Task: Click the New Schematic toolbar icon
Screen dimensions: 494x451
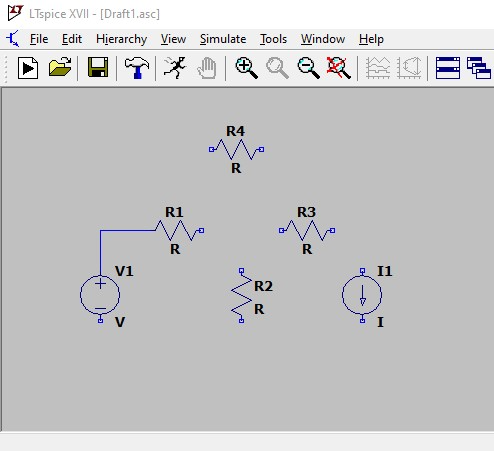Action: 28,68
